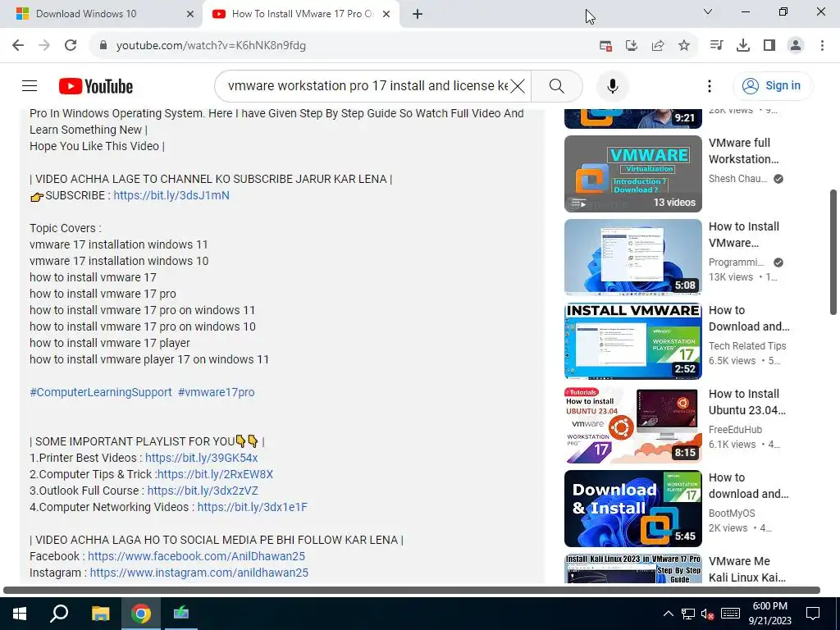Screen dimensions: 840x630
Task: Open Printer Best Videos playlist link
Action: click(x=202, y=458)
